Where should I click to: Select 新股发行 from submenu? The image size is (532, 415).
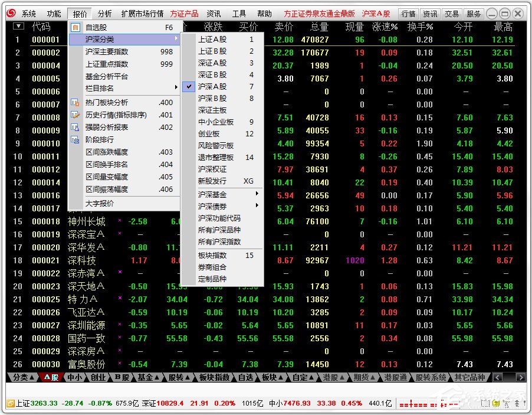click(222, 181)
